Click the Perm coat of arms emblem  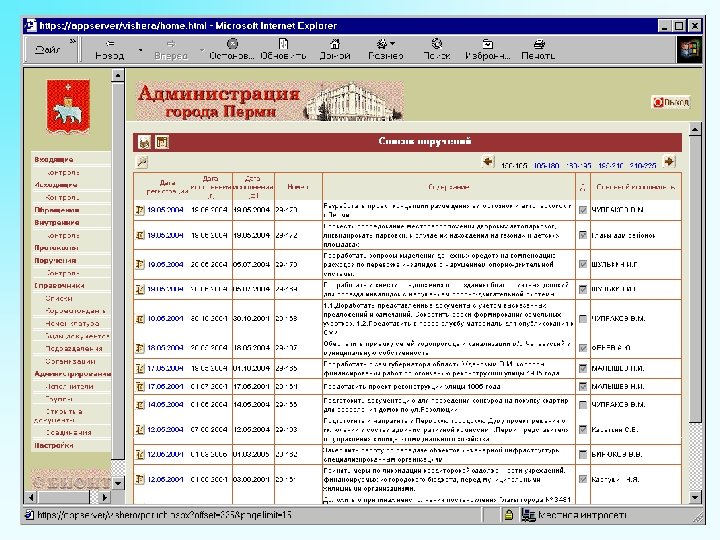pyautogui.click(x=68, y=107)
